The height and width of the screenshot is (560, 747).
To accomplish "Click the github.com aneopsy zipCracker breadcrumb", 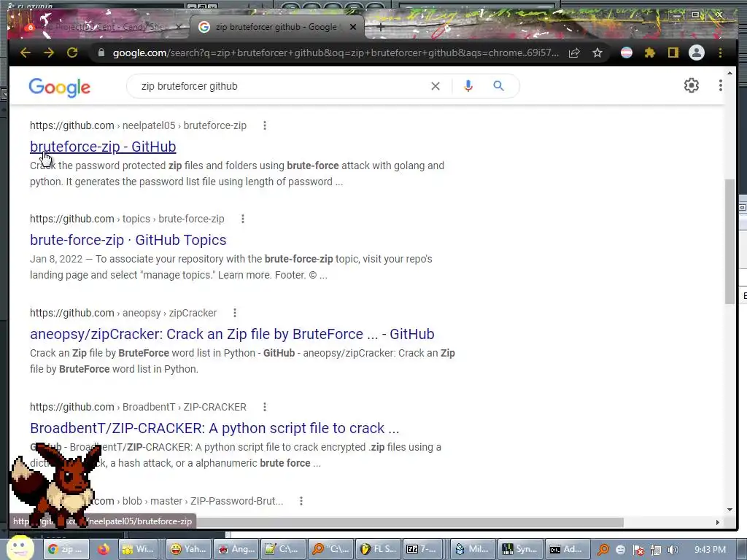I will click(123, 313).
